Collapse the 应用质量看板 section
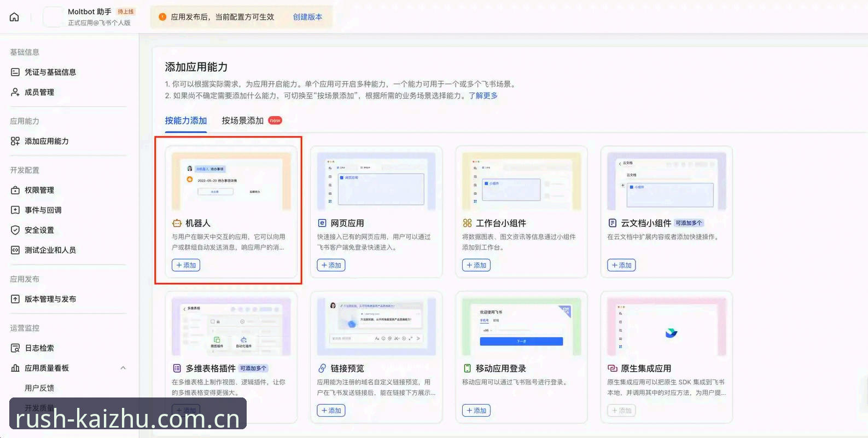 (x=123, y=368)
